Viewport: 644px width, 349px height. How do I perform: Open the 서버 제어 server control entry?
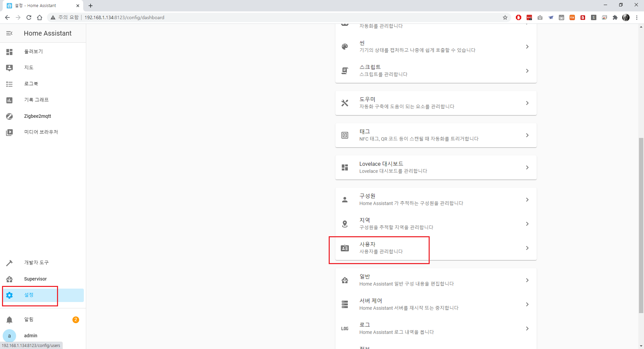436,304
